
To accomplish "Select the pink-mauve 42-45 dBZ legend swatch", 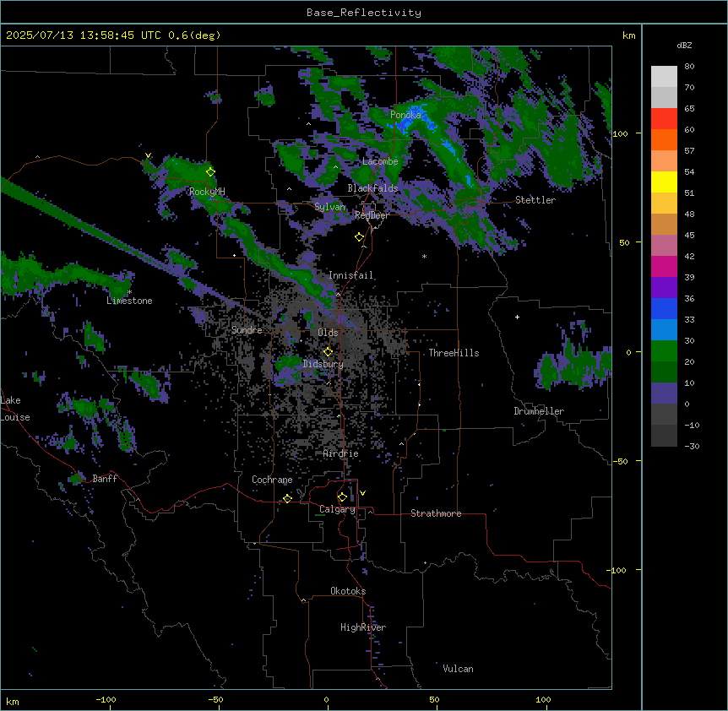I will point(664,246).
